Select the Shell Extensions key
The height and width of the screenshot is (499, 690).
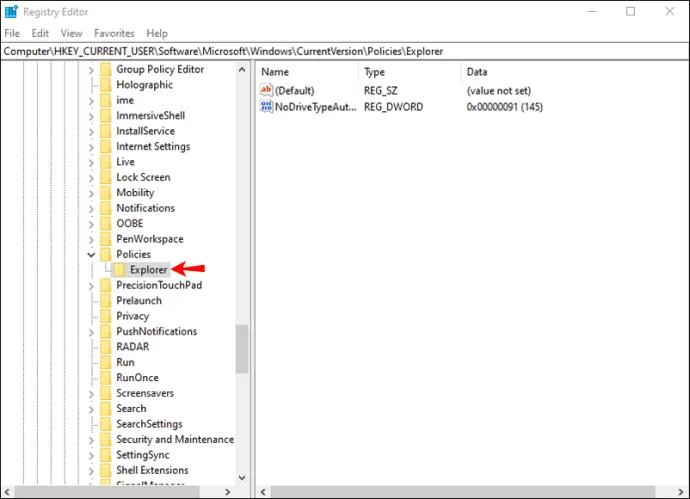(x=152, y=470)
